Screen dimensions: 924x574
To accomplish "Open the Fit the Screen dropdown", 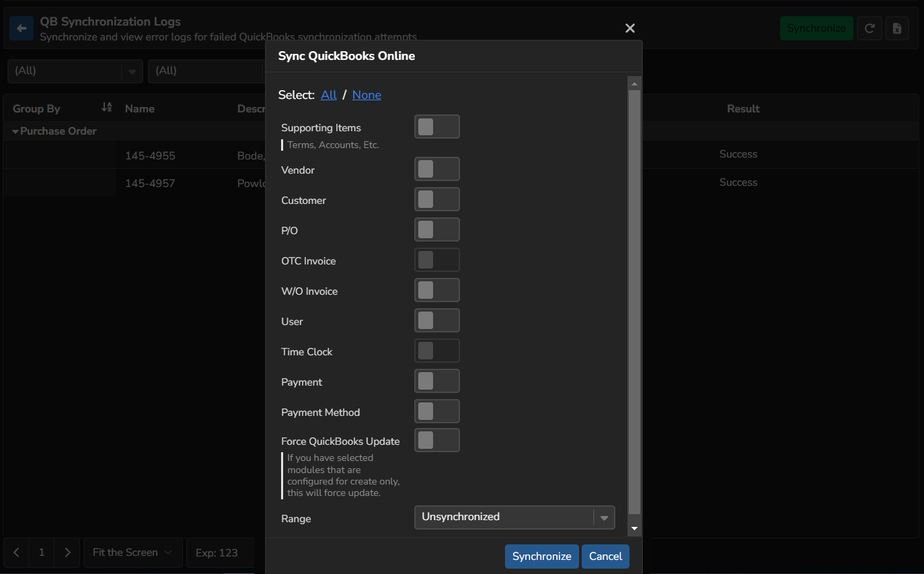I will (x=132, y=552).
